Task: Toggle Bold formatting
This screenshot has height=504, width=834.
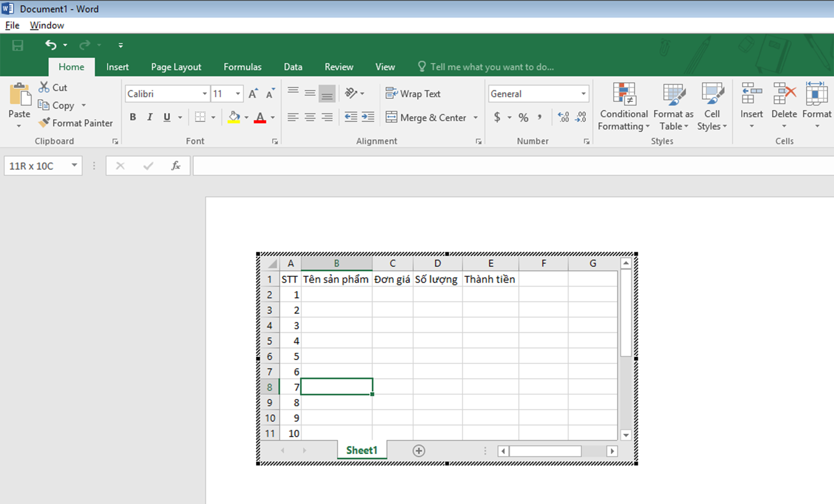Action: click(x=133, y=117)
